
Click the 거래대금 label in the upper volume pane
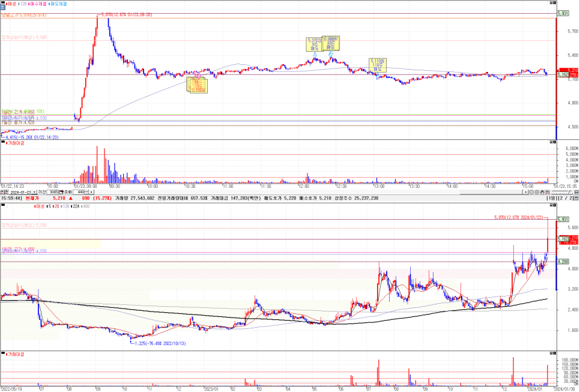click(16, 143)
